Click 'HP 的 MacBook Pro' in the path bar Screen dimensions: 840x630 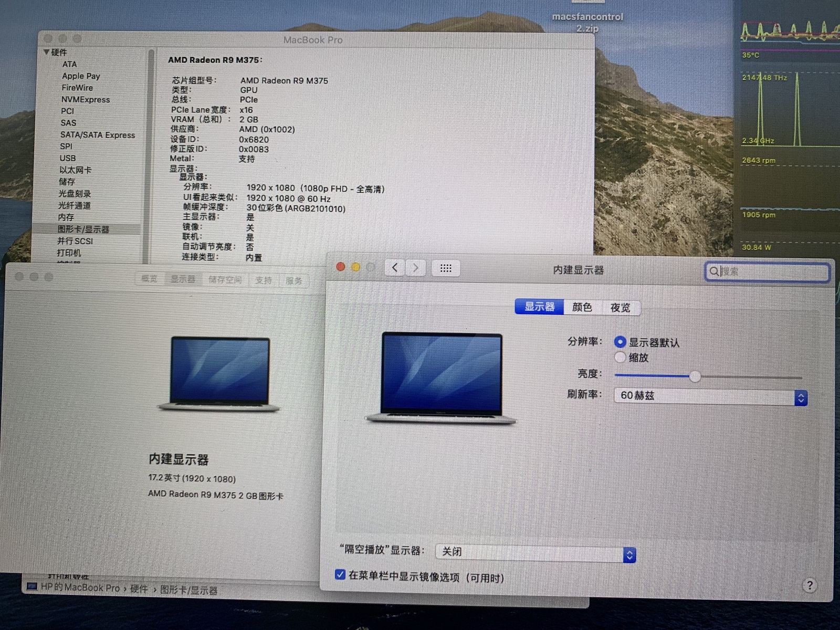pyautogui.click(x=80, y=587)
